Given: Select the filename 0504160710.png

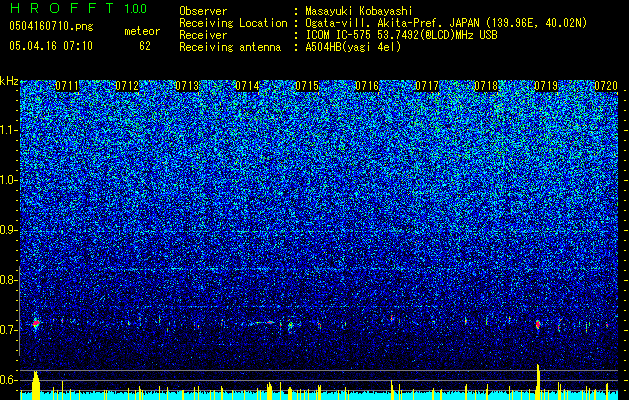Looking at the screenshot, I should (x=51, y=26).
